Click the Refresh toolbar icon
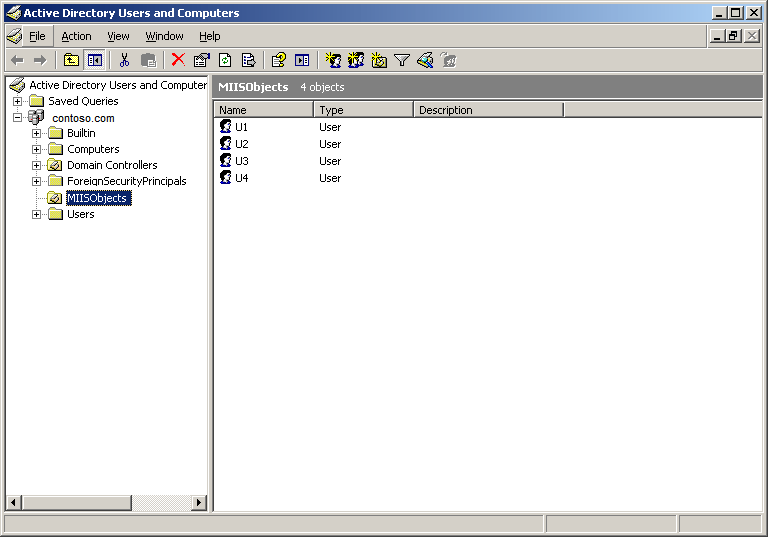The width and height of the screenshot is (768, 537). coord(225,60)
